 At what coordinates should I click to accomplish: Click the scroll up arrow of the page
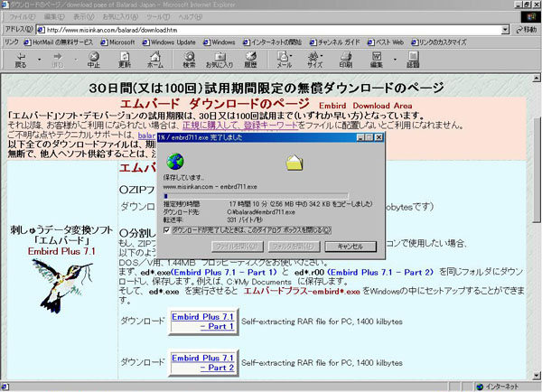pos(536,78)
